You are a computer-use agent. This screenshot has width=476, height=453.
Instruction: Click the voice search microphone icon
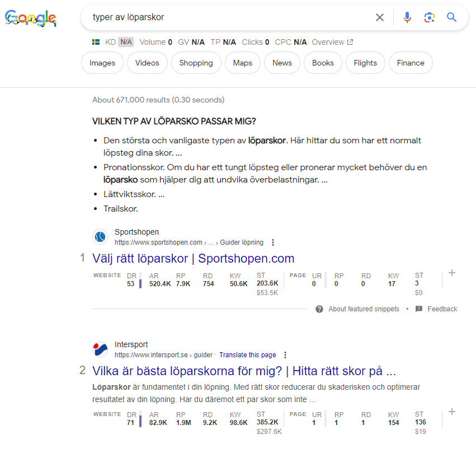(407, 17)
